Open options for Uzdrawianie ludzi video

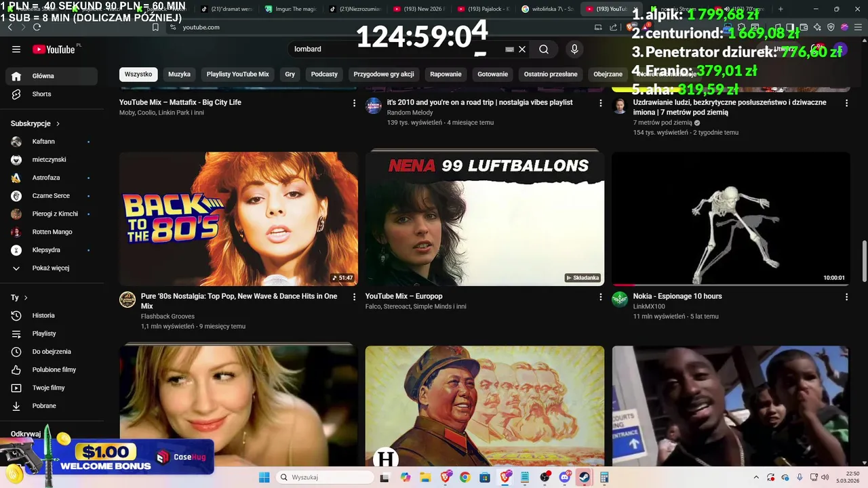click(x=846, y=103)
